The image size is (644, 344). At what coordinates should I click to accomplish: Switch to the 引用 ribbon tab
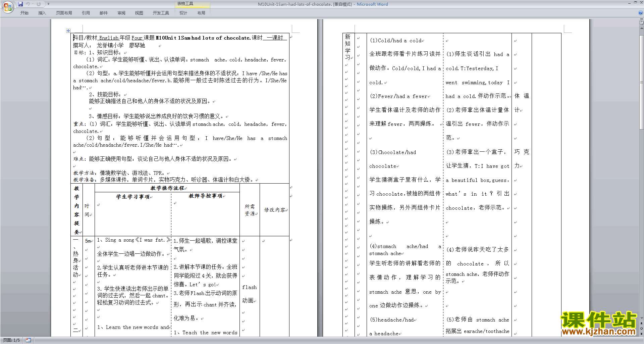(x=86, y=13)
